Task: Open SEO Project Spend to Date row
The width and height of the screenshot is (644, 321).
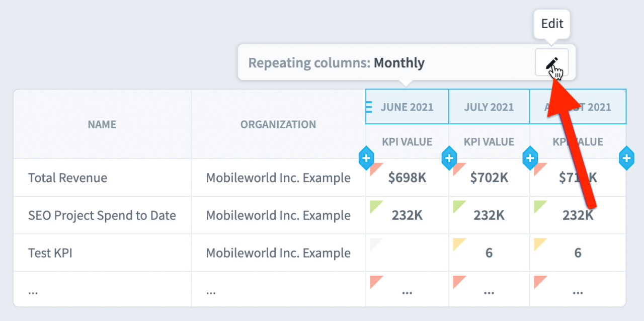Action: [102, 215]
